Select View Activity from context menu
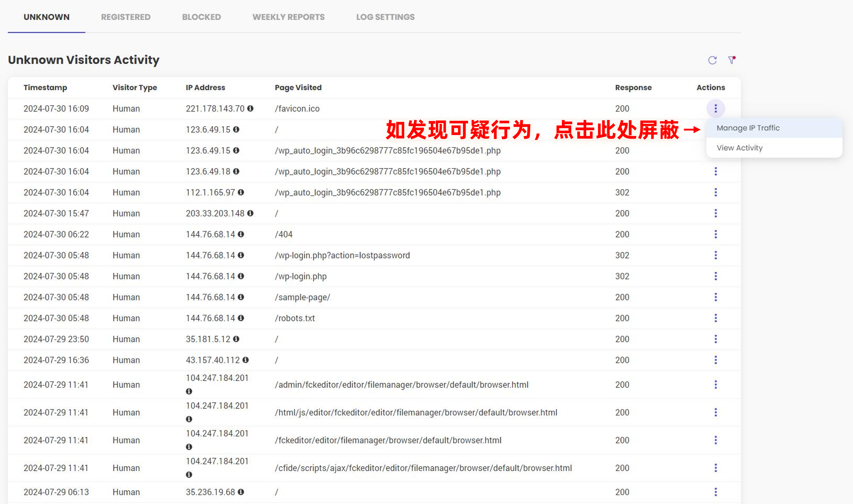 pos(739,148)
